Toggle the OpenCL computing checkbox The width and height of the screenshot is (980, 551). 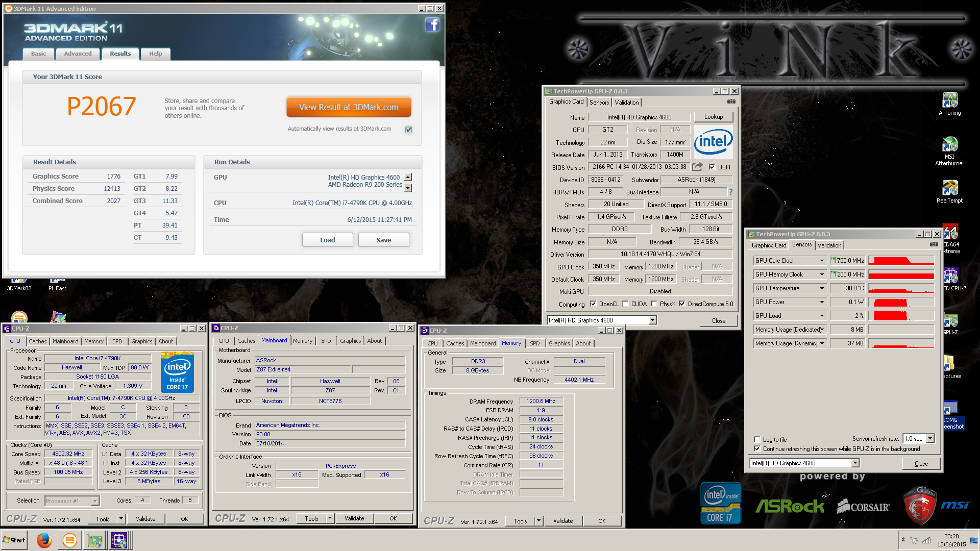[593, 304]
